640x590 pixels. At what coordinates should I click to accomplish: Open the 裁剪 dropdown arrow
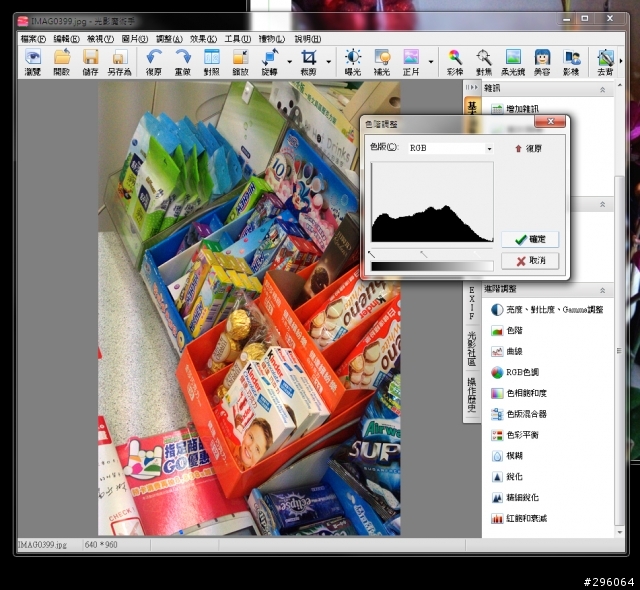click(x=329, y=62)
